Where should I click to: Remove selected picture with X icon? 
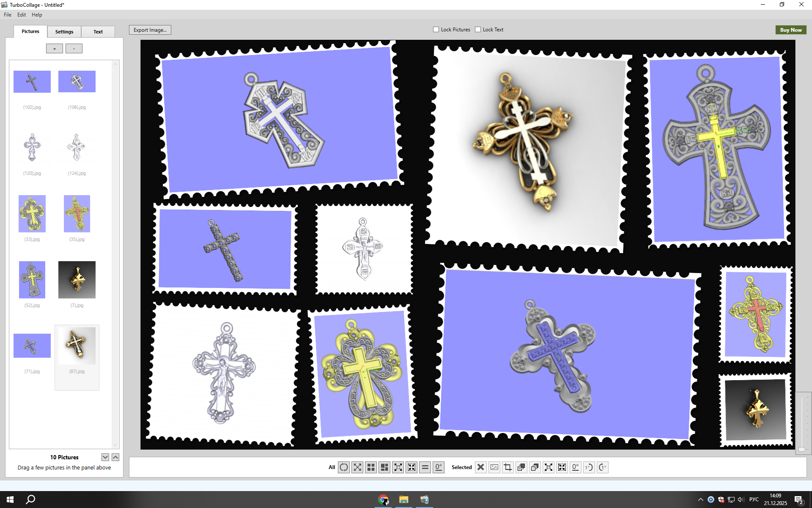[481, 467]
